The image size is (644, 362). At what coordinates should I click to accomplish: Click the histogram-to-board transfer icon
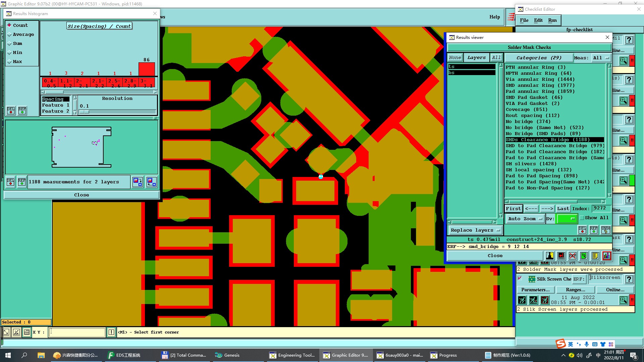click(138, 182)
